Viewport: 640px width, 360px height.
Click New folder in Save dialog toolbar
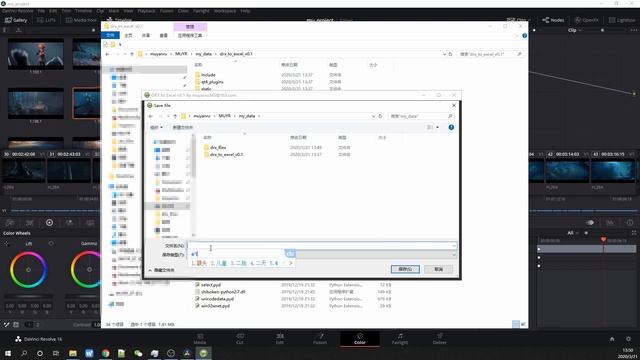pyautogui.click(x=182, y=127)
